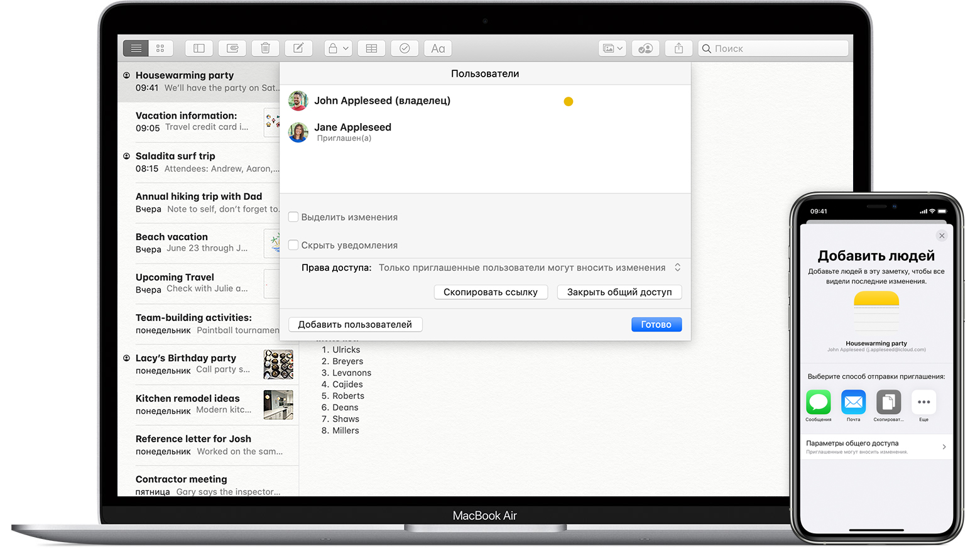Click Roberts in the invite list

tap(348, 396)
